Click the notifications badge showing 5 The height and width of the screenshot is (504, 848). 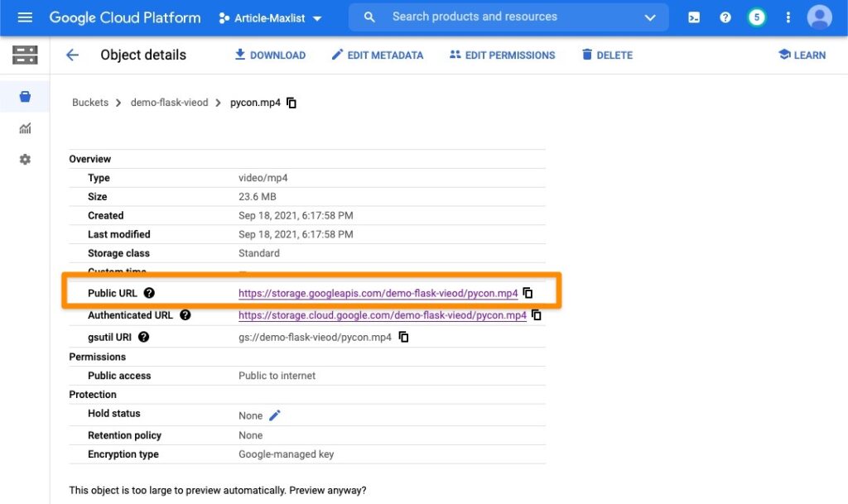click(x=756, y=17)
